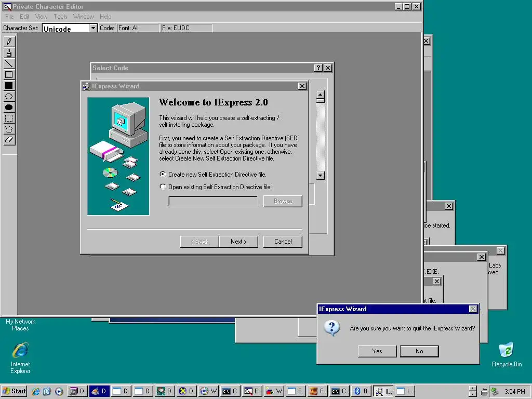Click the 'Character Set:' label
Image resolution: width=532 pixels, height=399 pixels.
coord(21,28)
